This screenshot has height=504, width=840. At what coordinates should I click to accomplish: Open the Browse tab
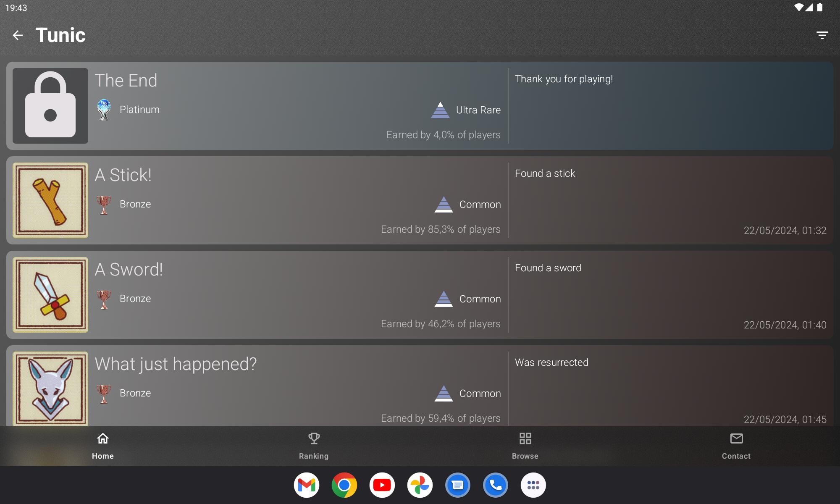pos(525,446)
